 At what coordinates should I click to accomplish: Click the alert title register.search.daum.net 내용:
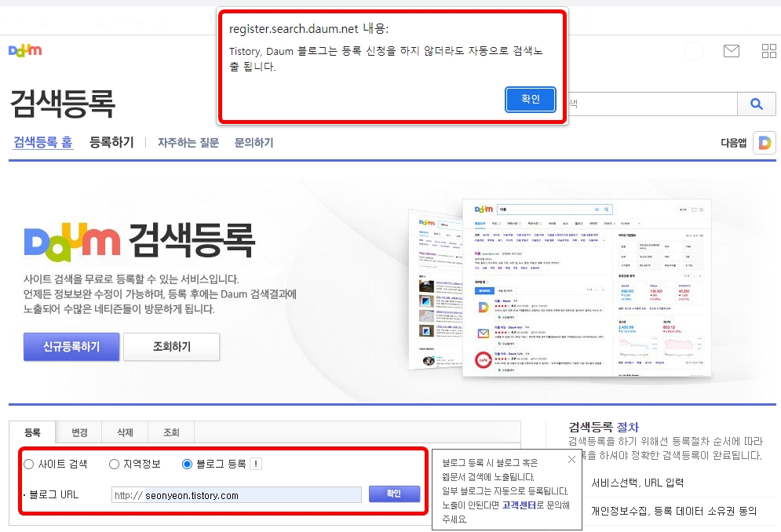308,29
